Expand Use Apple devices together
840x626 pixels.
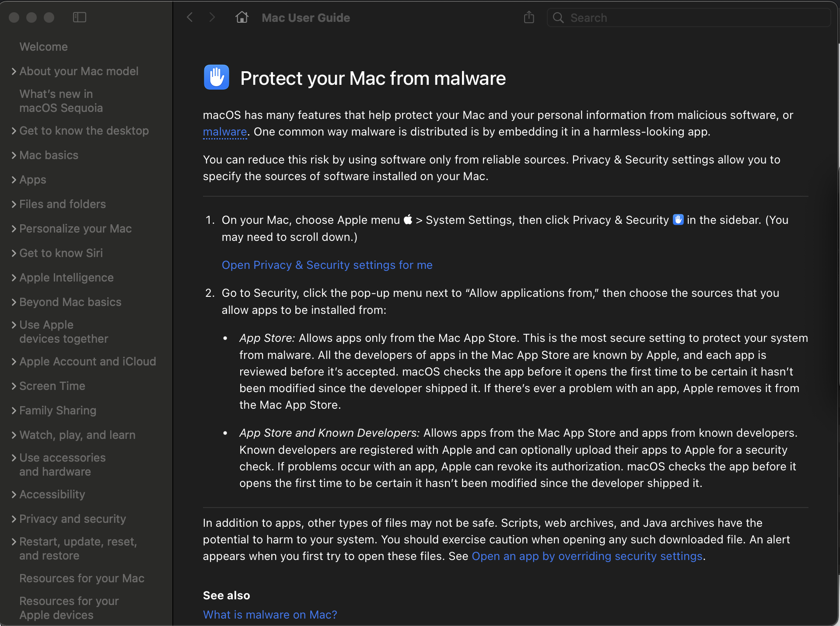click(14, 325)
